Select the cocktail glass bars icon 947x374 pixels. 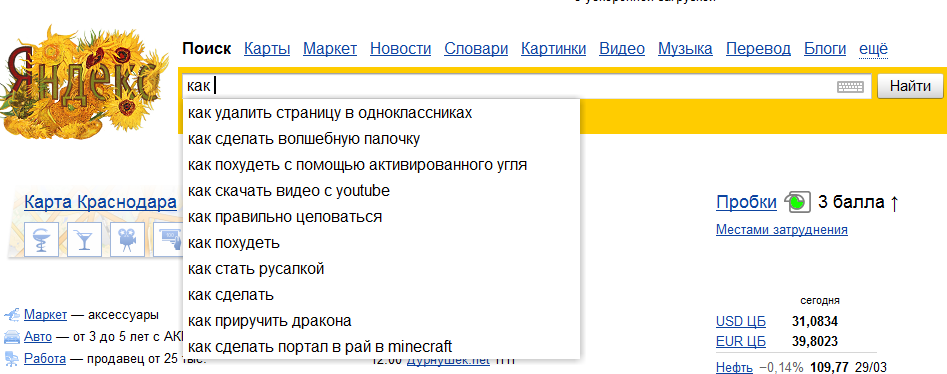click(x=84, y=239)
